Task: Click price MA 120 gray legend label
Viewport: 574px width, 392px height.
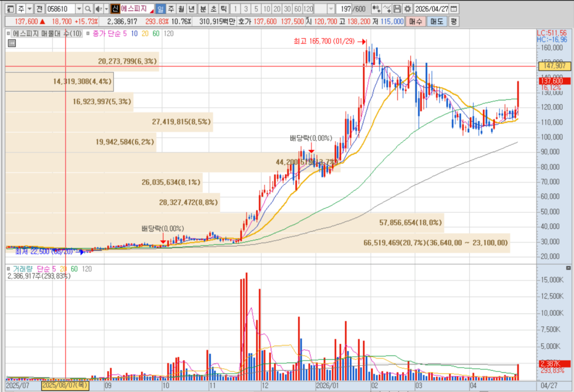Action: click(x=168, y=33)
